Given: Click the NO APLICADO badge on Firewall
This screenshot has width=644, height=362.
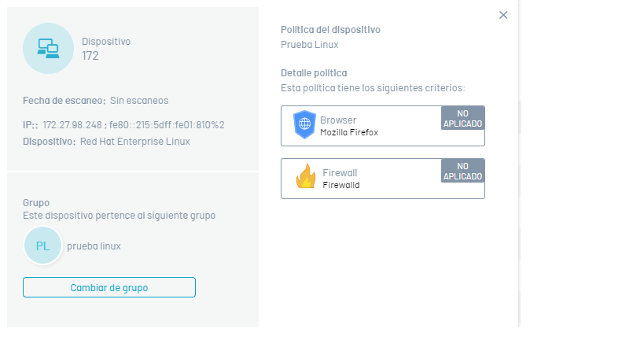Looking at the screenshot, I should pyautogui.click(x=463, y=171).
